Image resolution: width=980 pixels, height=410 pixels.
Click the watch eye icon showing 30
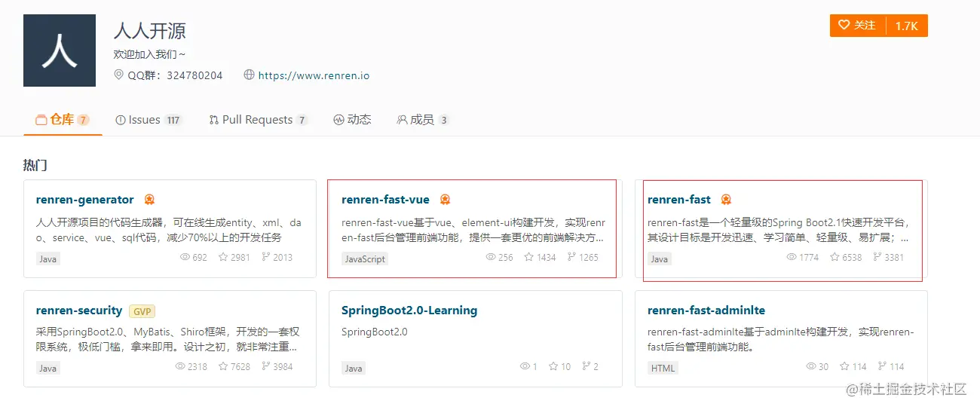point(811,366)
